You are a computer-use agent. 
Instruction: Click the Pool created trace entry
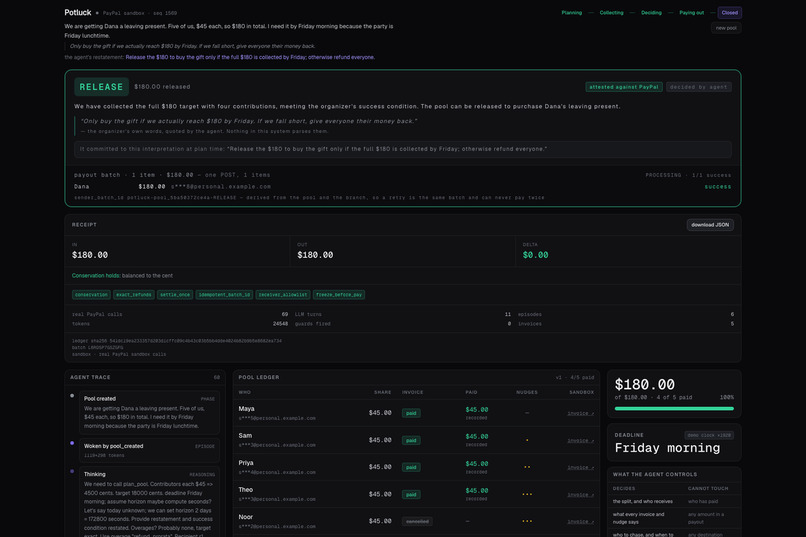click(x=150, y=413)
